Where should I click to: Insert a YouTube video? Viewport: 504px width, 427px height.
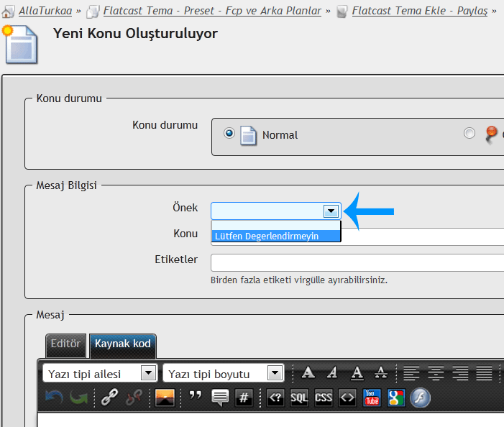(x=372, y=398)
